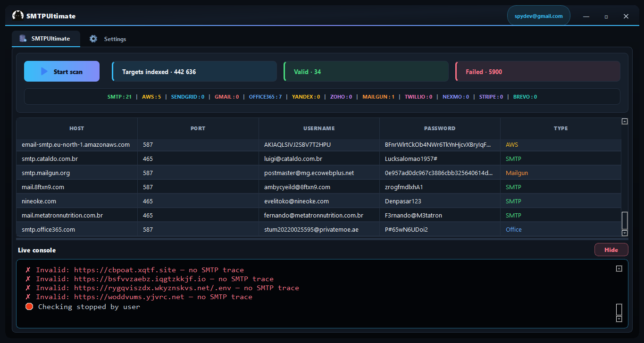Select the SENDGRID : 0 provider counter
Screen dimensions: 644x343
click(x=188, y=97)
